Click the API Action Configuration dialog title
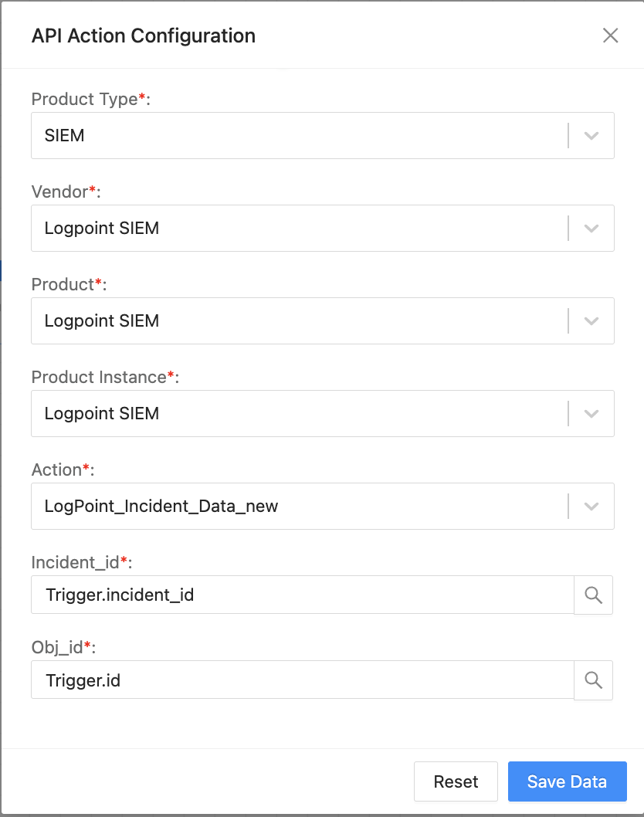 [142, 36]
